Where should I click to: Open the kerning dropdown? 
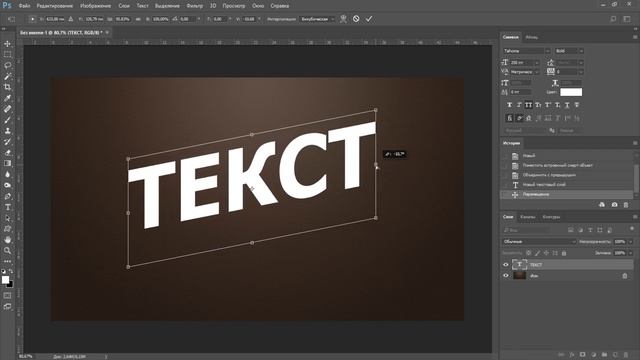(537, 72)
